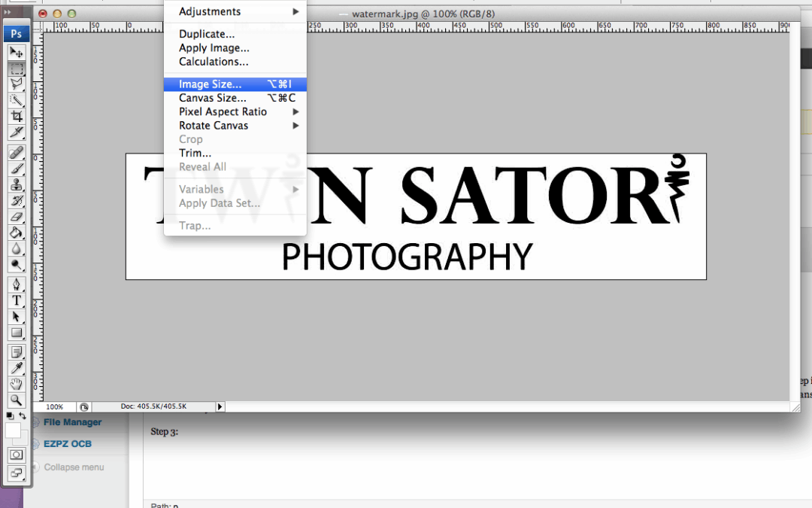
Task: Change the screen mode
Action: (x=16, y=473)
